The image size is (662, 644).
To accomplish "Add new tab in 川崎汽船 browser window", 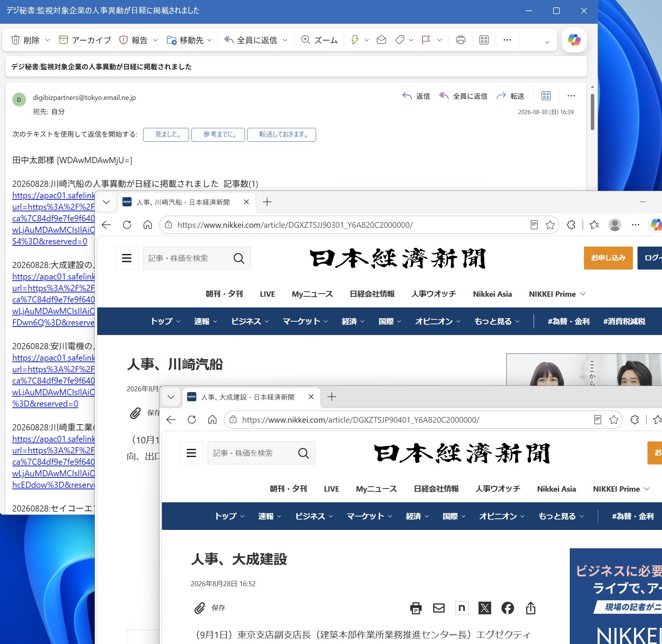I will (x=267, y=202).
